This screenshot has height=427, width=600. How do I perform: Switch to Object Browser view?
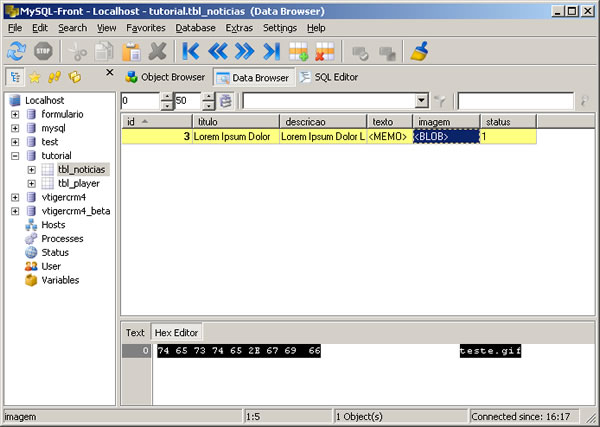pyautogui.click(x=165, y=77)
